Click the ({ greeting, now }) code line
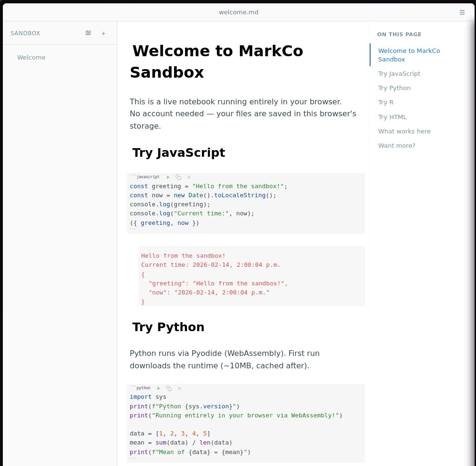476x466 pixels. (x=164, y=223)
